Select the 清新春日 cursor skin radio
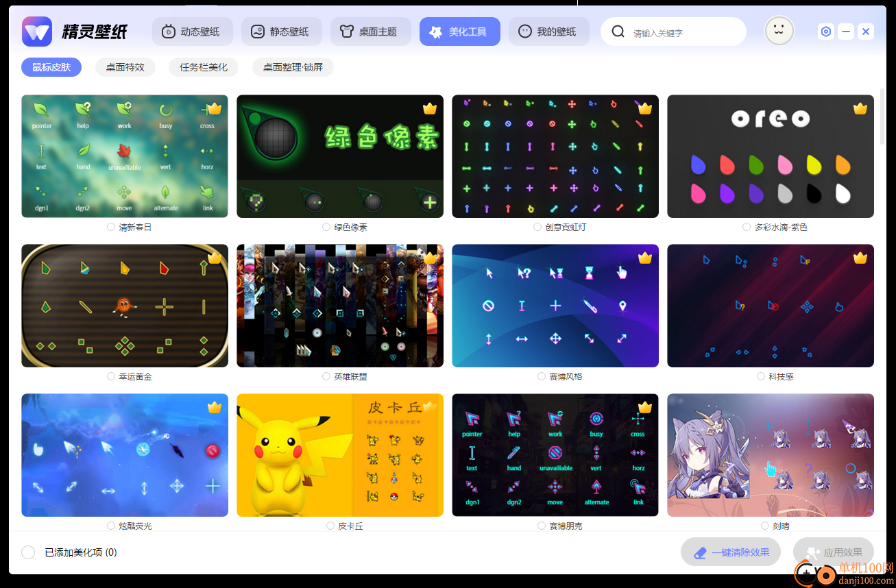896x588 pixels. pyautogui.click(x=111, y=227)
